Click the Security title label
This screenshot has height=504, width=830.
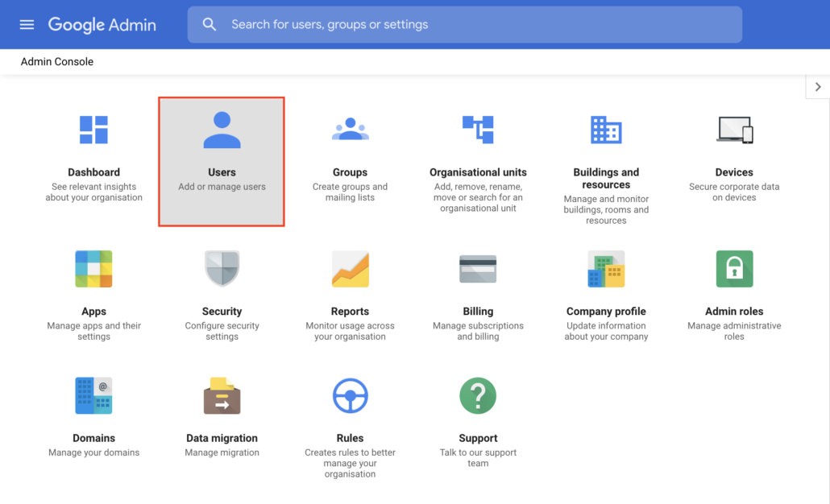pos(222,312)
